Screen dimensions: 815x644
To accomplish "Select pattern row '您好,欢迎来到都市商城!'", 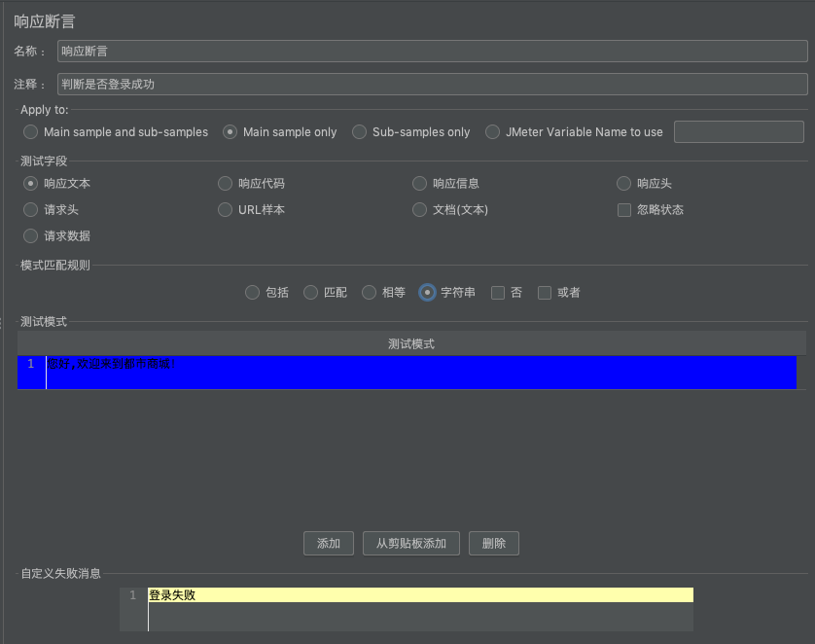I will click(x=407, y=373).
